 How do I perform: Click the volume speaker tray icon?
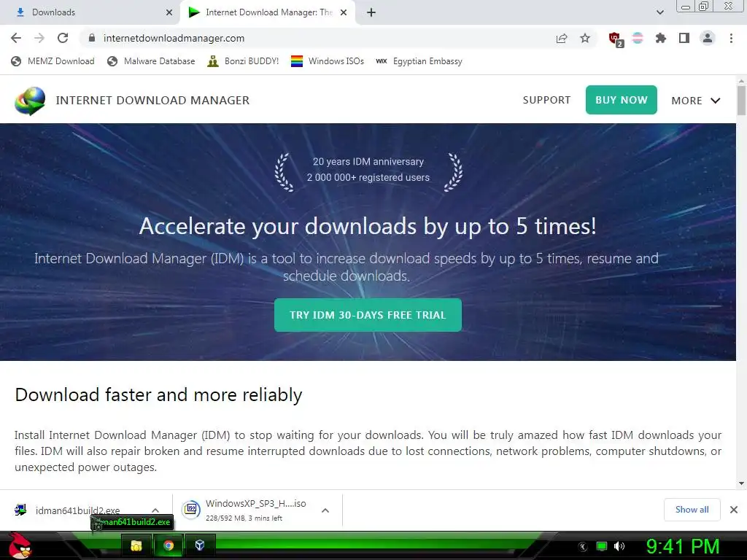(x=619, y=546)
